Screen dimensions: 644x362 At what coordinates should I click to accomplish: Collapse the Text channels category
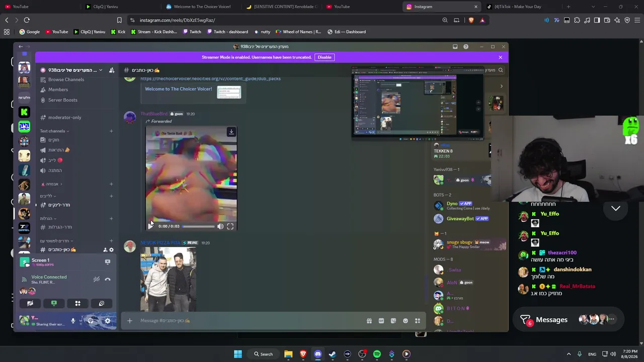click(54, 131)
